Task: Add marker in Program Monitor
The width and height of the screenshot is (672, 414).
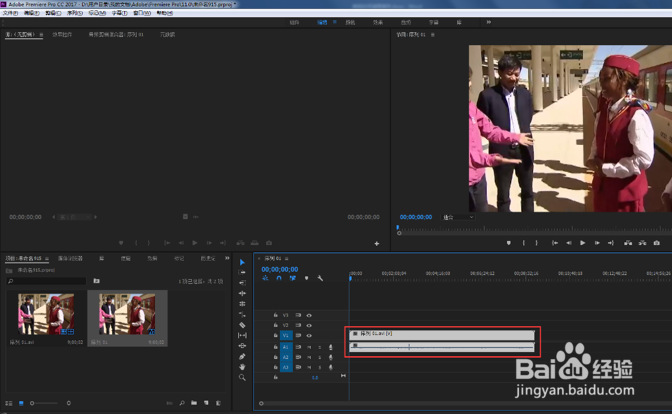Action: [509, 243]
